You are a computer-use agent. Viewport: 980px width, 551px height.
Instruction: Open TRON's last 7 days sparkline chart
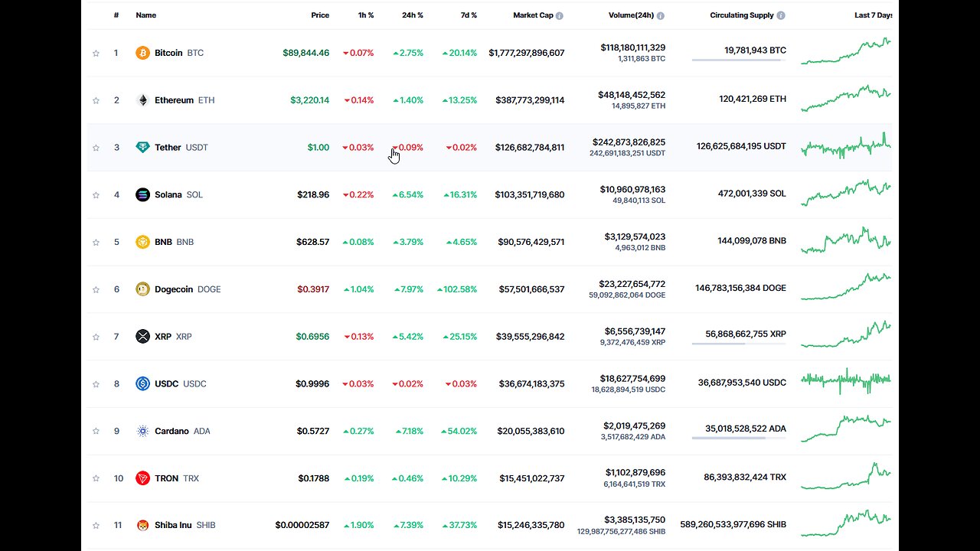[x=846, y=476]
